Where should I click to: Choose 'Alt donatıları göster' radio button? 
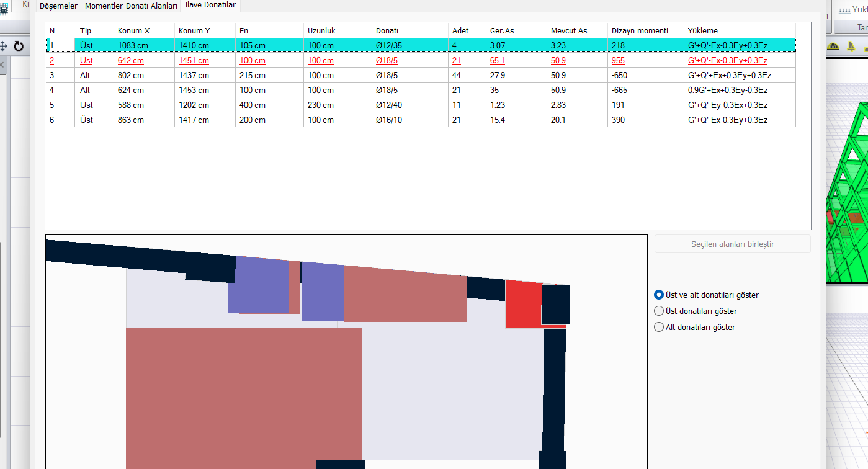(x=659, y=328)
